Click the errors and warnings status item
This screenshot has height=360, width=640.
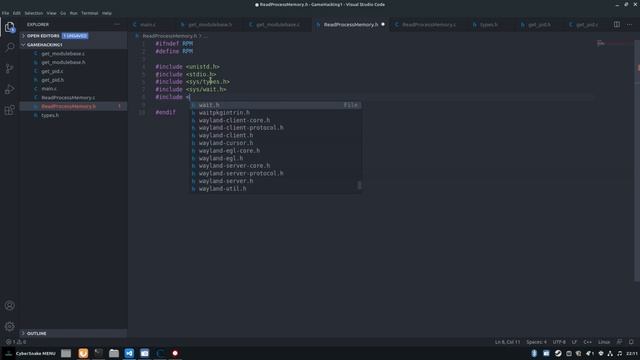click(16, 342)
